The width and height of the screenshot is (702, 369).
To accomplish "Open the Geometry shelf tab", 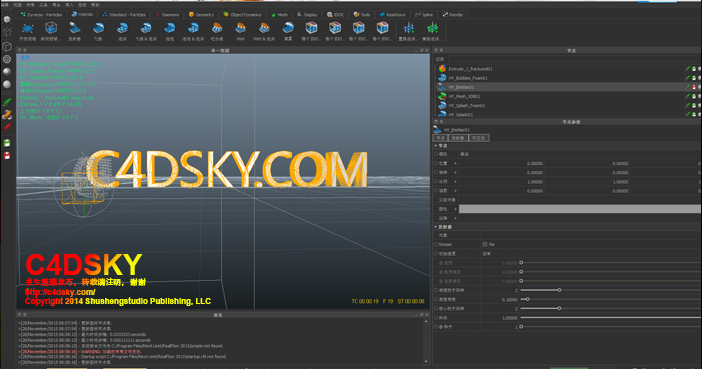I will pyautogui.click(x=201, y=15).
